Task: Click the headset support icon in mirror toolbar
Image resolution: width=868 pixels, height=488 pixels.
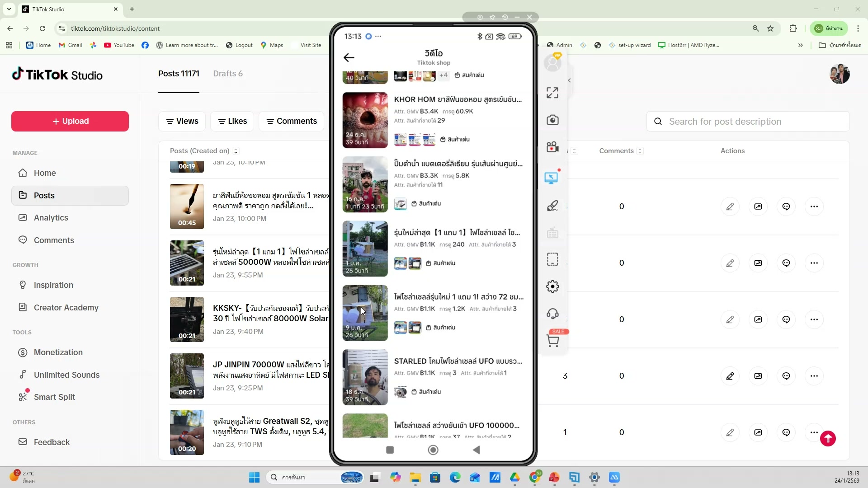Action: click(x=552, y=314)
